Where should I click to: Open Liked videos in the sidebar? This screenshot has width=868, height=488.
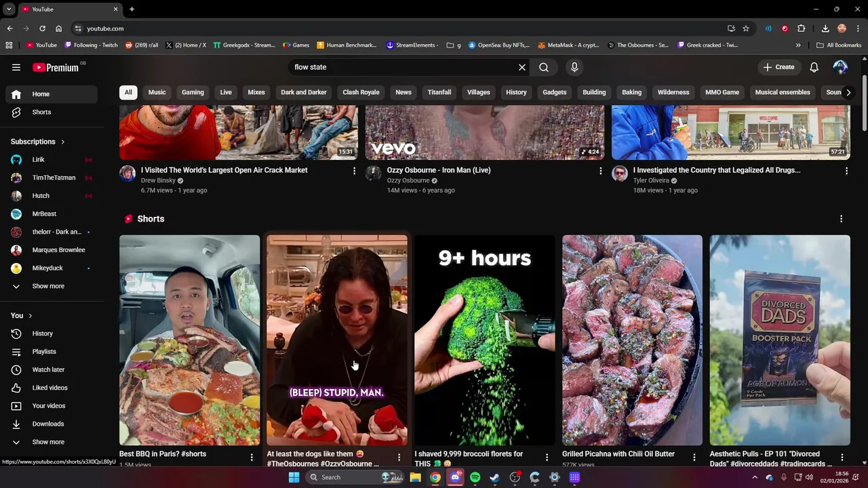coord(52,388)
